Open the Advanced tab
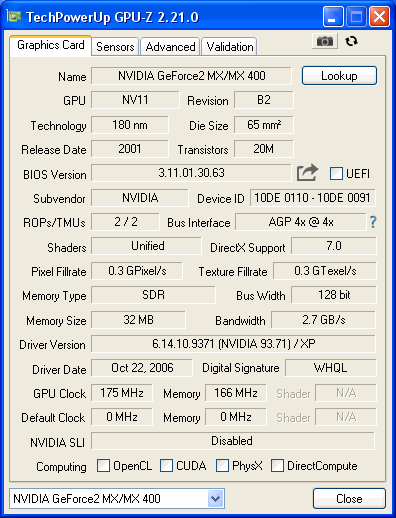 (x=170, y=46)
